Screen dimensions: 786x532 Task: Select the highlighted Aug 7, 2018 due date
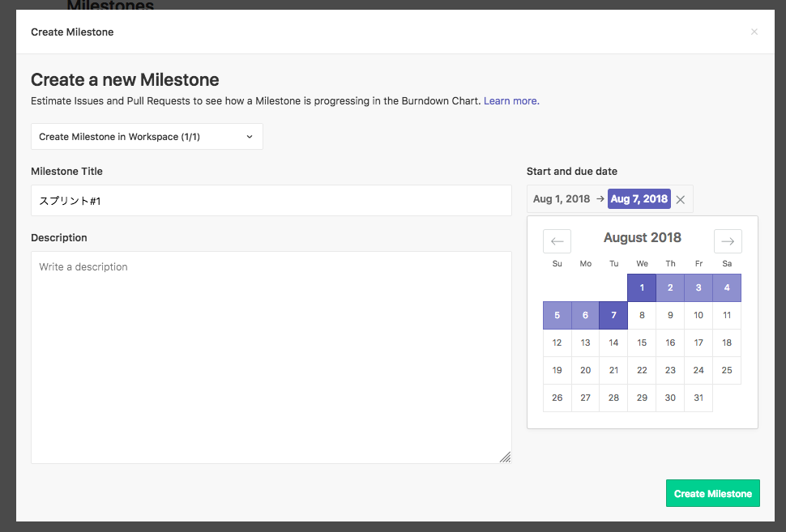639,199
